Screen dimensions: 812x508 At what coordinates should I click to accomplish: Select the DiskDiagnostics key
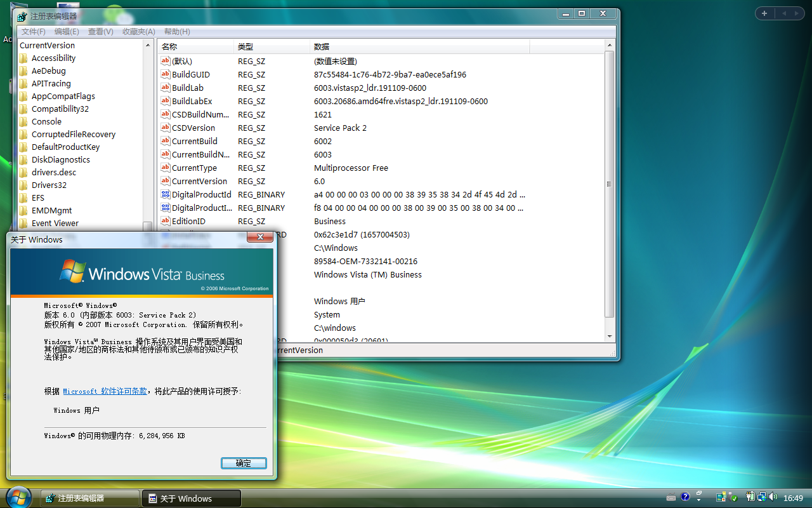[x=61, y=160]
